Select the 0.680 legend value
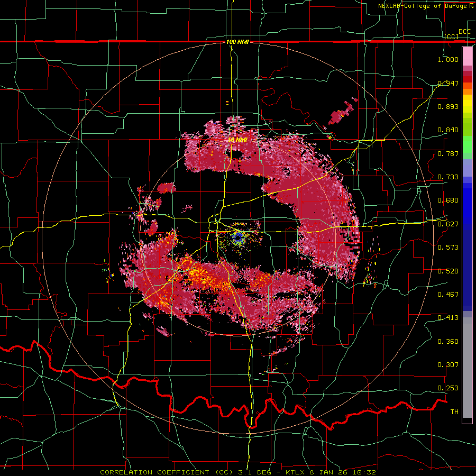 pyautogui.click(x=448, y=200)
